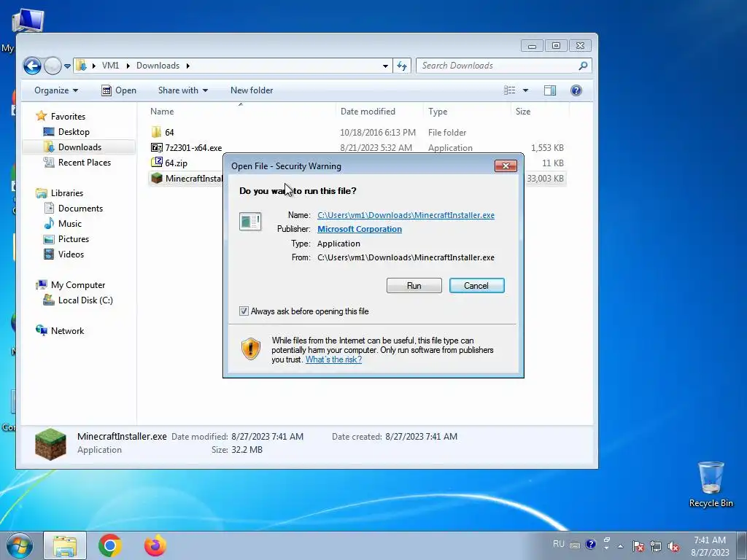
Task: Open the What's the risk? link
Action: pos(333,359)
